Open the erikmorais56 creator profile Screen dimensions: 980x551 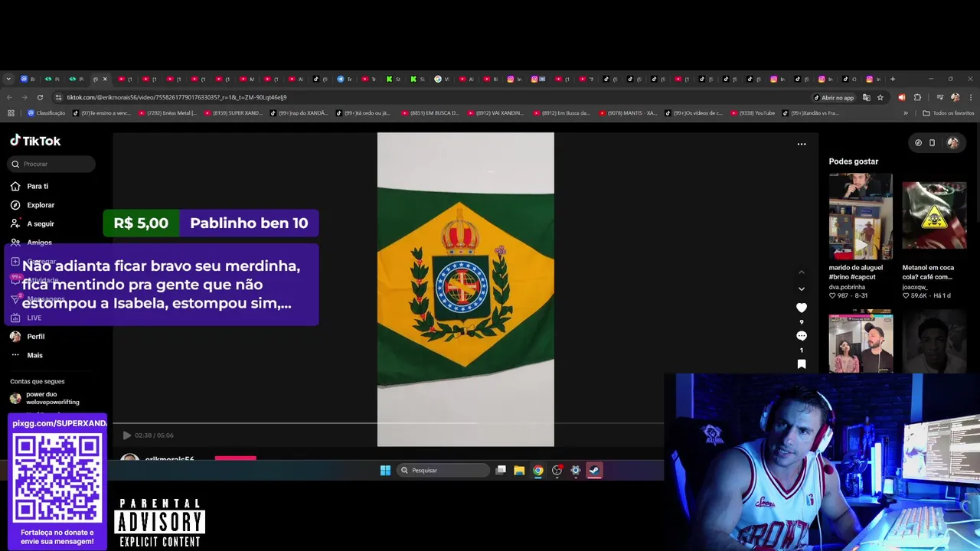(x=169, y=459)
